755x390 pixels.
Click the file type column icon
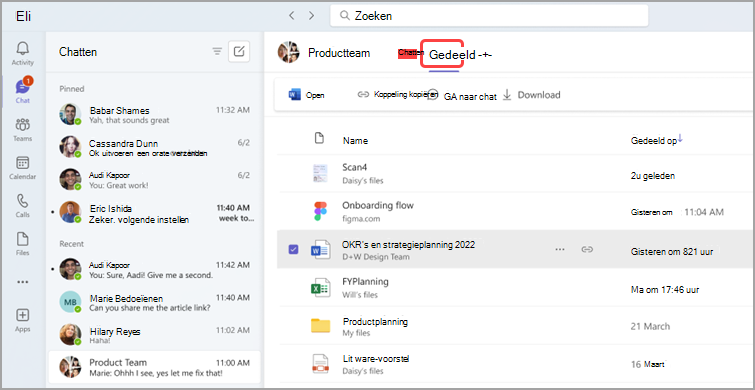[318, 139]
